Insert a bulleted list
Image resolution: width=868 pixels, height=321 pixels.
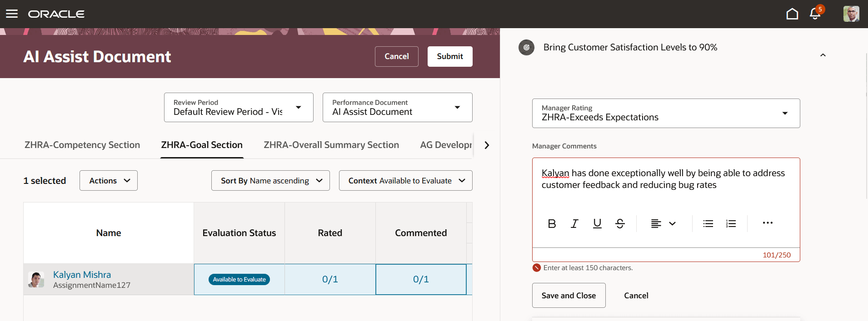pos(708,223)
